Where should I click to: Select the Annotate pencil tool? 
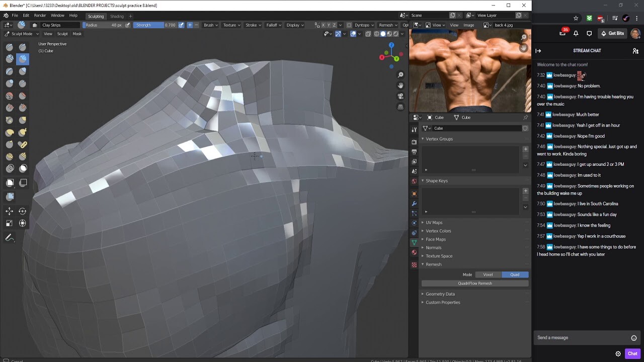[x=10, y=237]
